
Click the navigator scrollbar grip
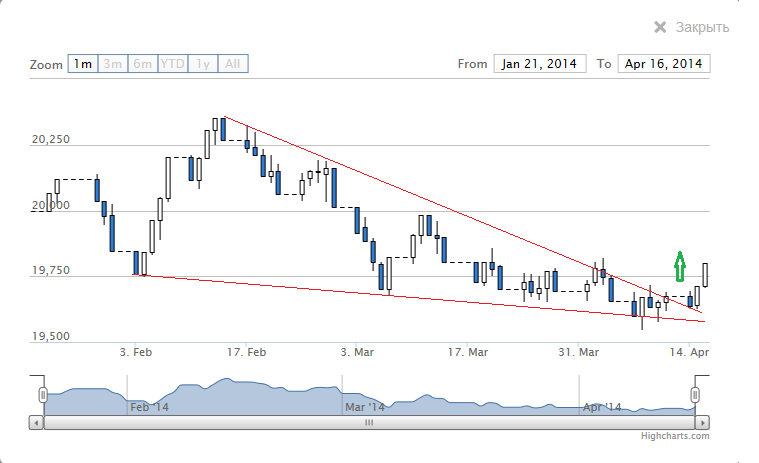tap(369, 423)
